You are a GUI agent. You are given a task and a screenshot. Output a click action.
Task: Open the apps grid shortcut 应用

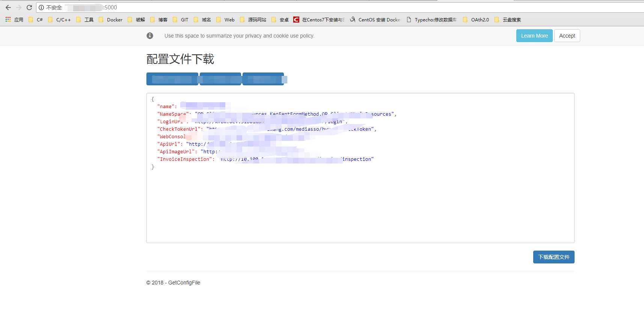(x=14, y=20)
